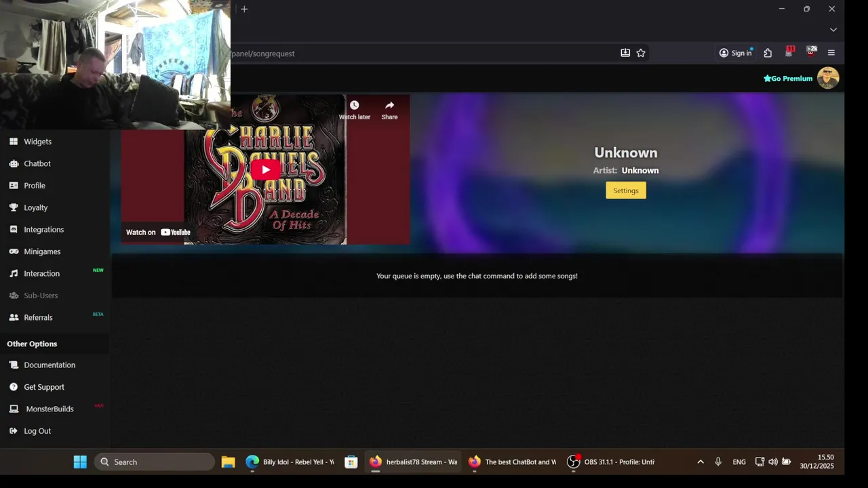Click the Loyalty trophy icon

[14, 207]
